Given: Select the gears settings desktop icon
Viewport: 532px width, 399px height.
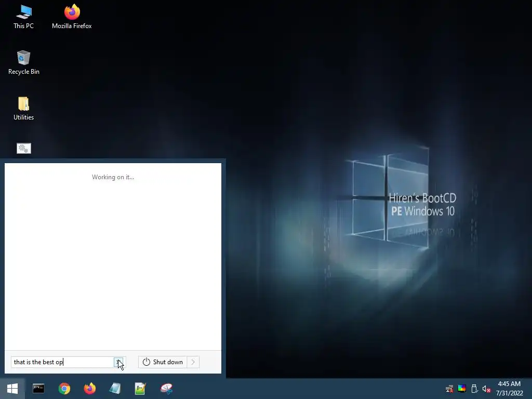Looking at the screenshot, I should click(x=24, y=148).
